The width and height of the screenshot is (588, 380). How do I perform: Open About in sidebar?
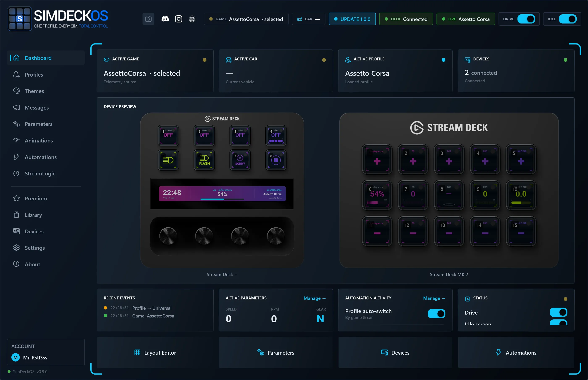[46, 264]
